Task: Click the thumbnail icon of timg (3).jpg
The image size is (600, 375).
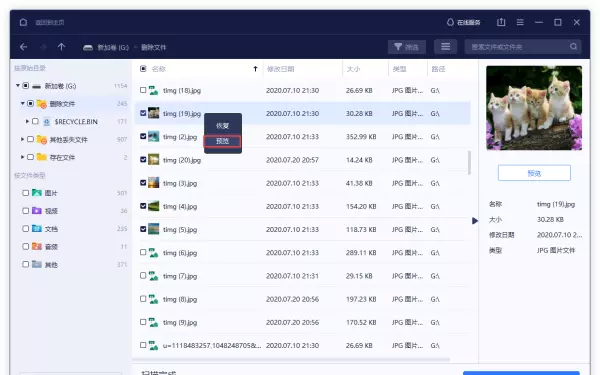Action: (153, 183)
